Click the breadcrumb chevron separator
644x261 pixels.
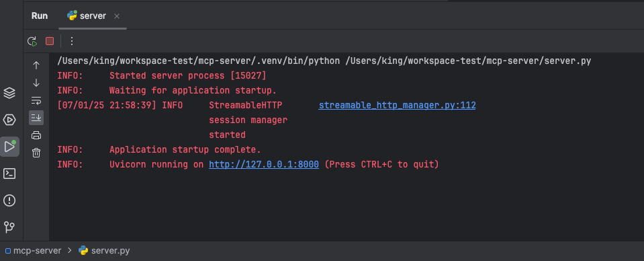point(69,250)
